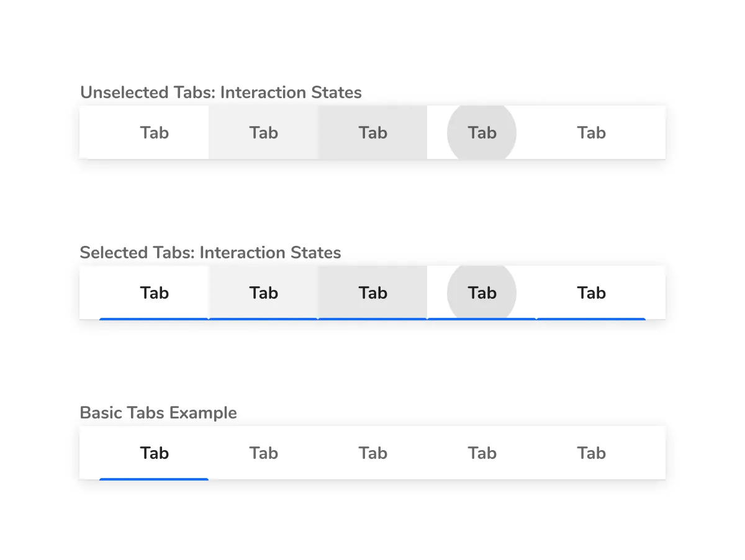Image resolution: width=745 pixels, height=560 pixels.
Task: Click the last Tab in Basic Tabs Example
Action: [591, 453]
